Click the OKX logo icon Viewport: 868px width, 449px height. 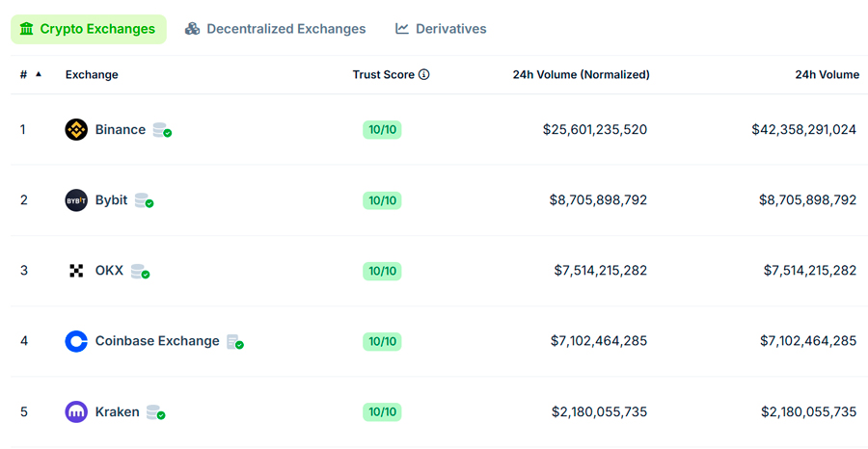(x=76, y=271)
